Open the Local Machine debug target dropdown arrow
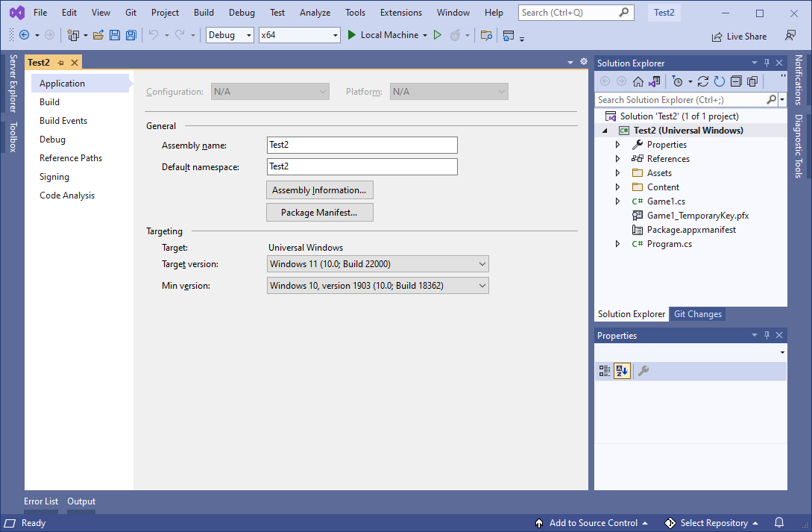 click(x=425, y=35)
